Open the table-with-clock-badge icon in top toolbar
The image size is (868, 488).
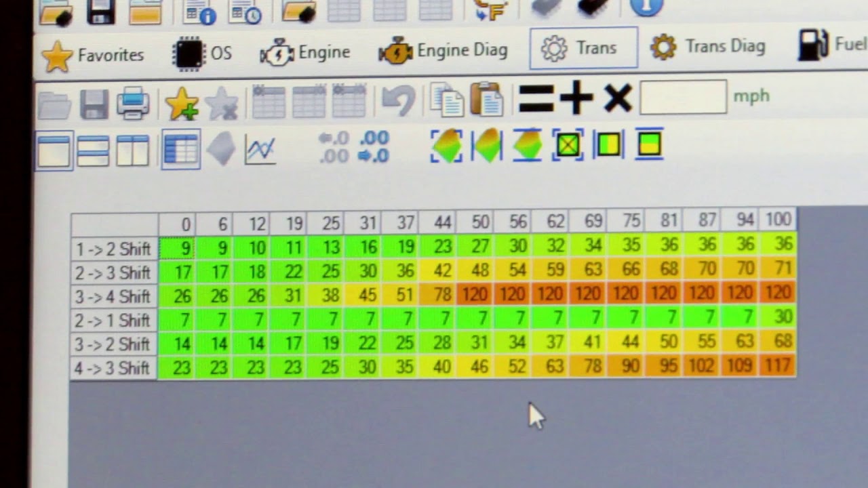(x=245, y=11)
